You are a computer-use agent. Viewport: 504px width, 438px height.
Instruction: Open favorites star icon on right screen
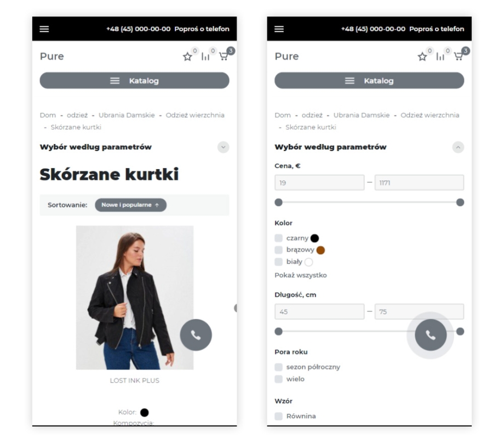(422, 57)
